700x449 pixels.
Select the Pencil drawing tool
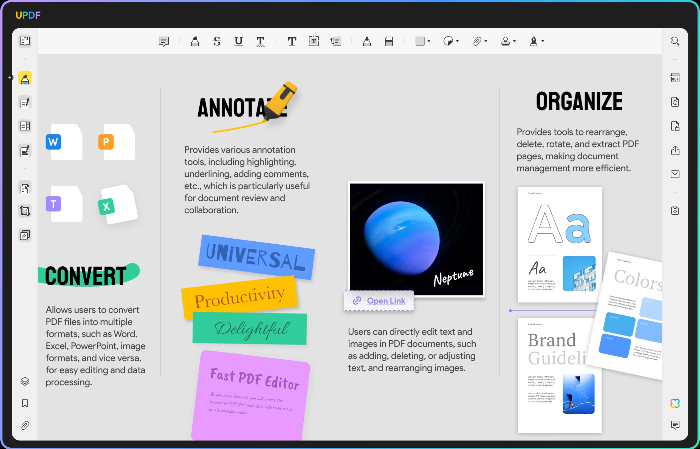[367, 42]
